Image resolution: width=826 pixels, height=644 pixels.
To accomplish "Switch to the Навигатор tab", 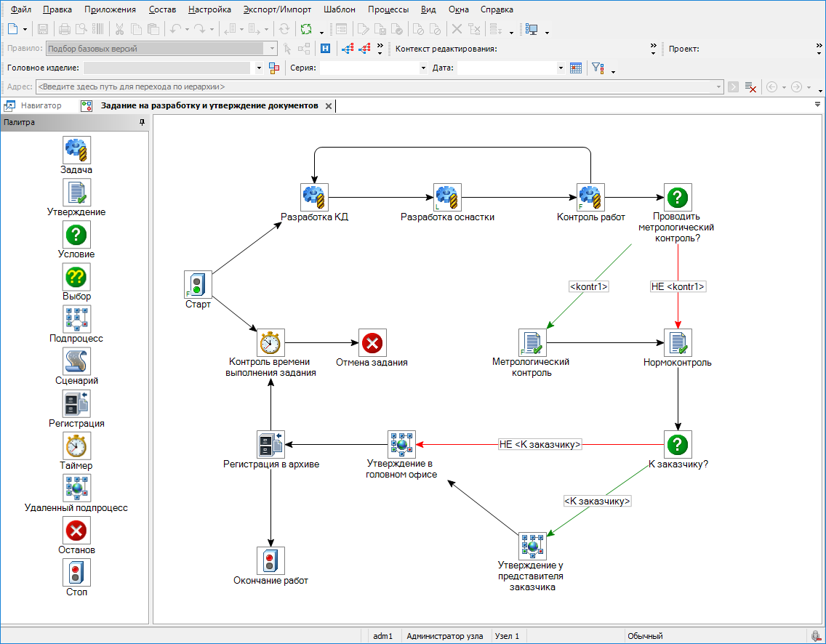I will 41,105.
